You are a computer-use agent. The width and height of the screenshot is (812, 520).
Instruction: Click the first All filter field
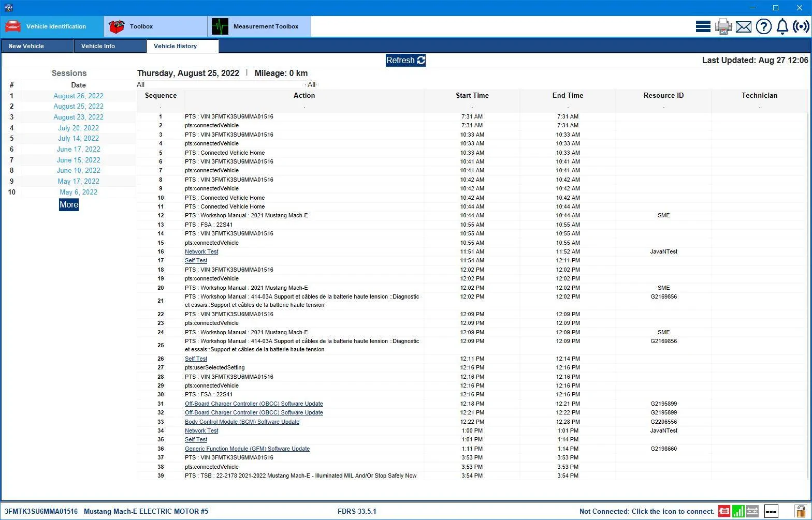pos(221,84)
